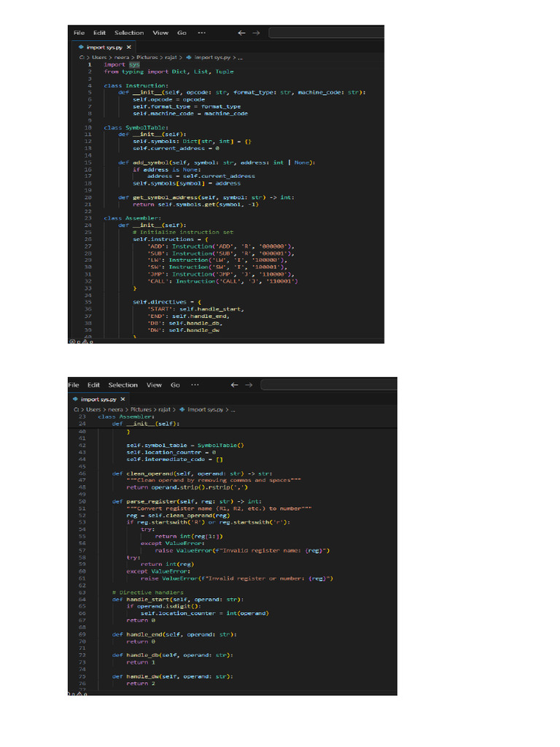This screenshot has height=747, width=560.
Task: Open the Edit menu in the top editor window
Action: (x=99, y=33)
